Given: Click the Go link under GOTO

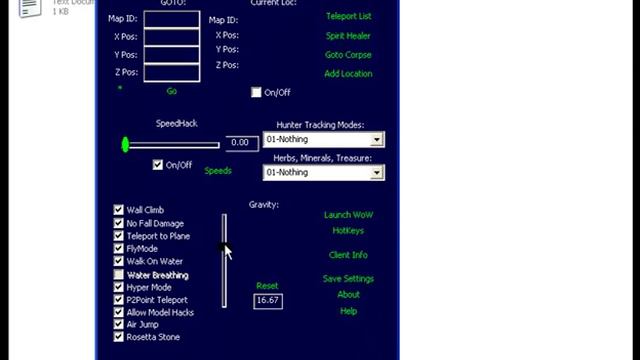Looking at the screenshot, I should (171, 91).
